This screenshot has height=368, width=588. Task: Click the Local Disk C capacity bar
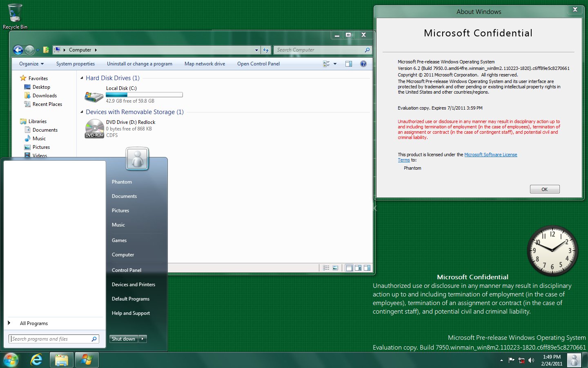144,94
